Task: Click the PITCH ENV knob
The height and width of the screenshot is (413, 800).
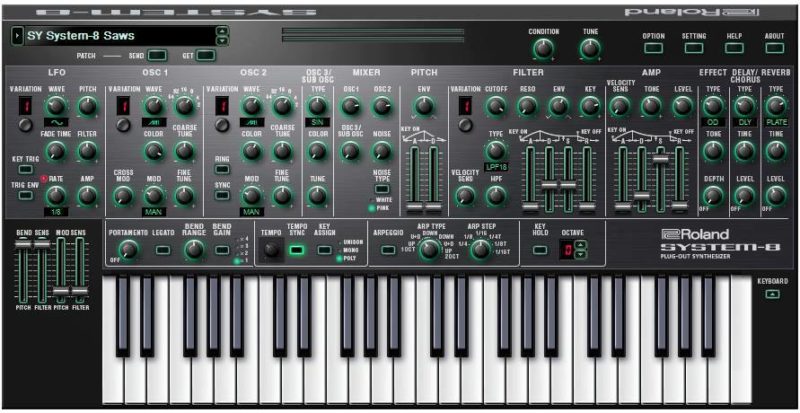Action: 423,106
